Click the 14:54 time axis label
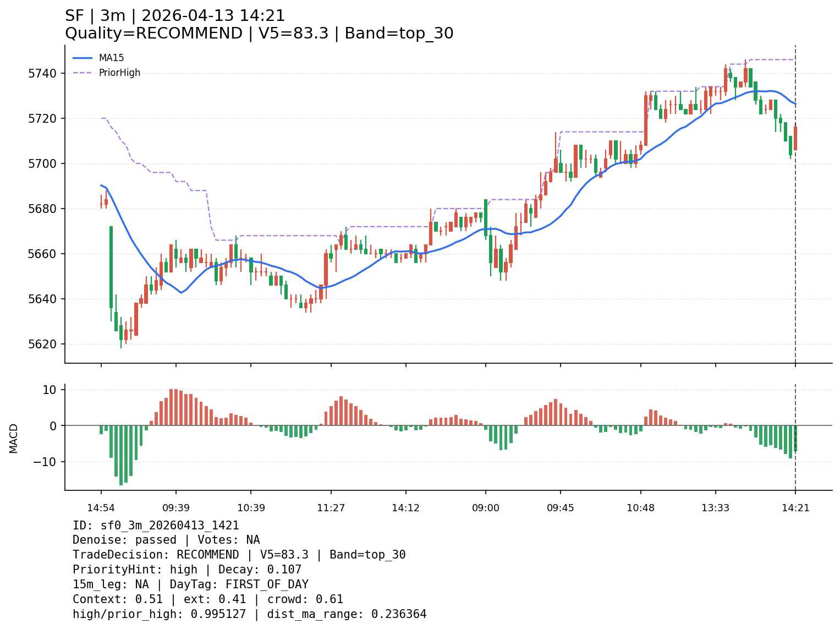The height and width of the screenshot is (629, 840). click(x=101, y=507)
